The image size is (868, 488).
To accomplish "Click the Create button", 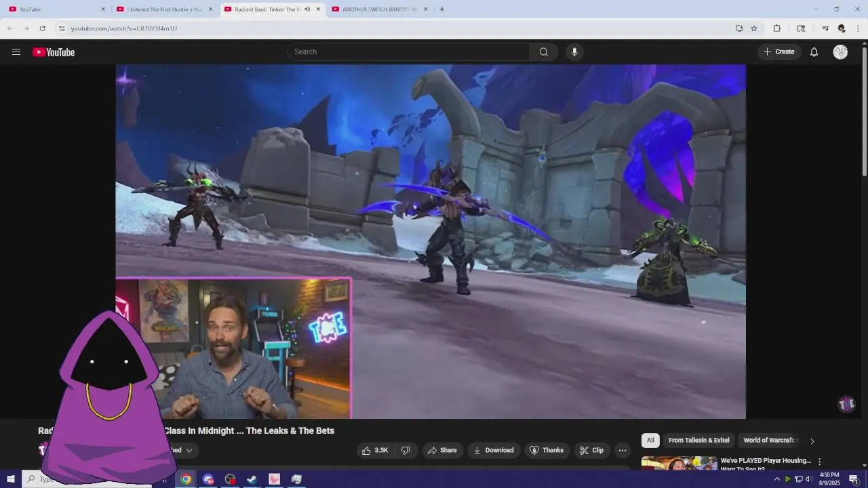I will point(779,52).
